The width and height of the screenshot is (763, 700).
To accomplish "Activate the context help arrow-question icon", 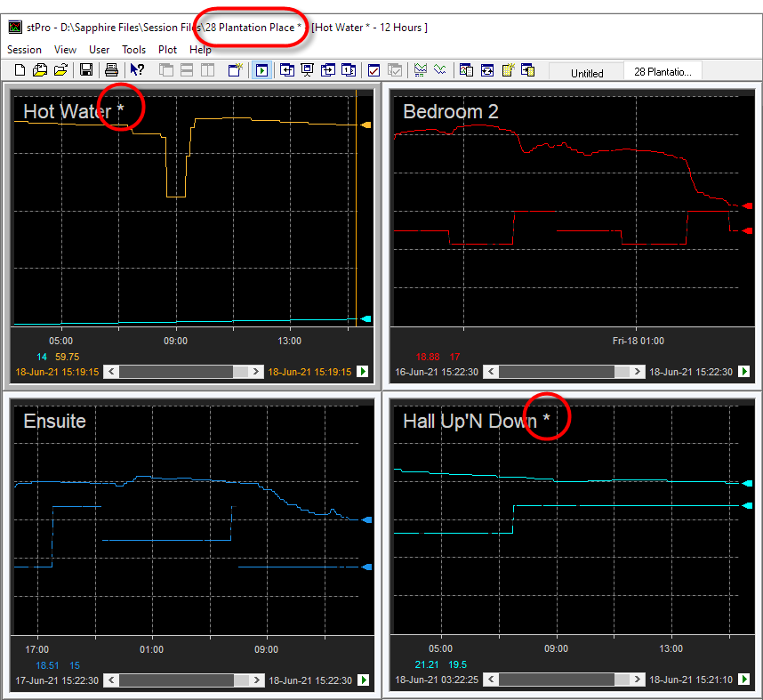I will tap(137, 70).
